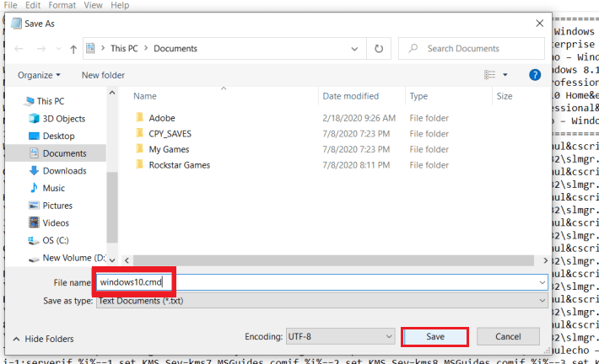This screenshot has width=599, height=364.
Task: Click the Up one level arrow
Action: tap(74, 49)
